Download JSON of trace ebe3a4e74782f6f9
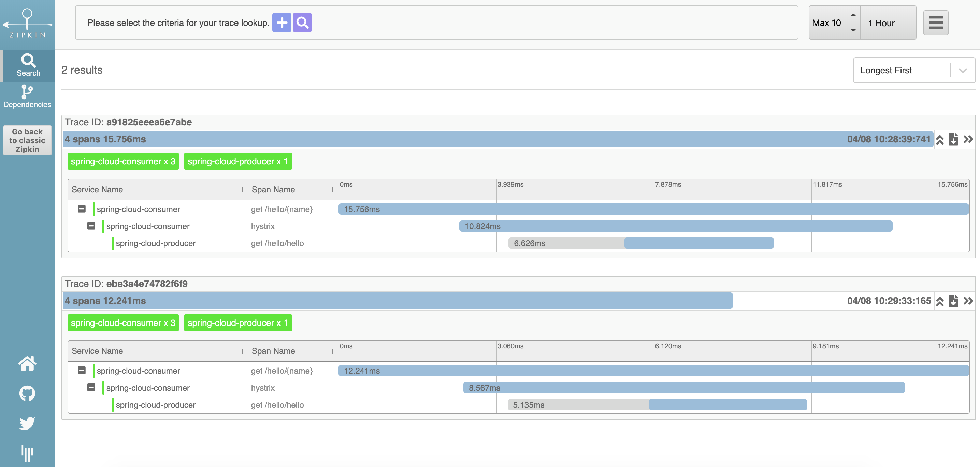Image resolution: width=980 pixels, height=467 pixels. click(953, 301)
